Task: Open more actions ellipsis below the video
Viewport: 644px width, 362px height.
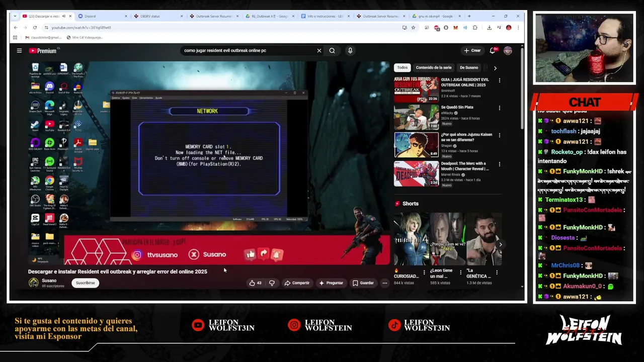Action: 385,283
